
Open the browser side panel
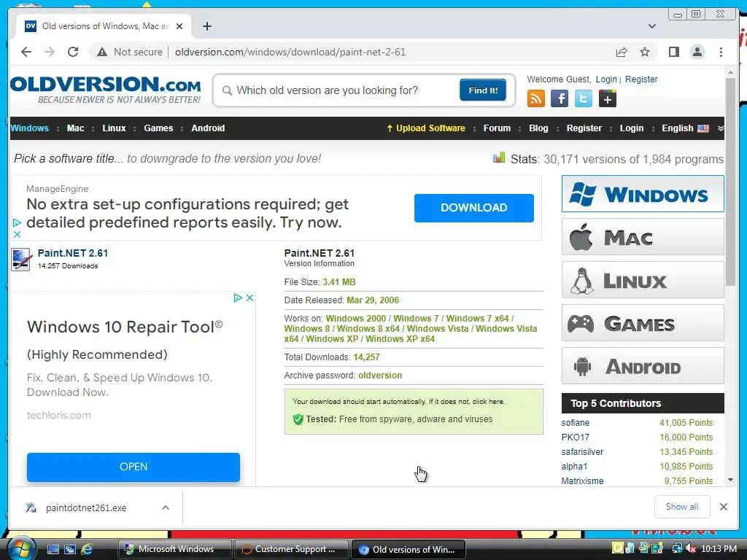pos(673,52)
